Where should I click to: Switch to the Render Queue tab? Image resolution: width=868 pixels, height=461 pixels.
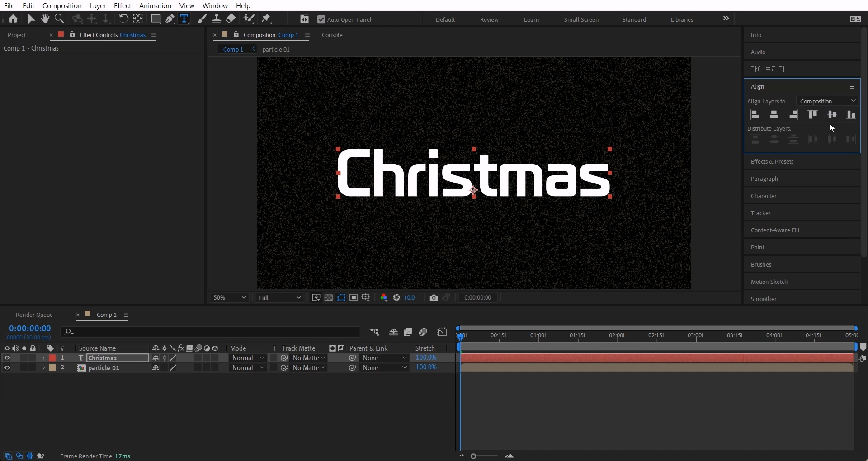click(34, 315)
